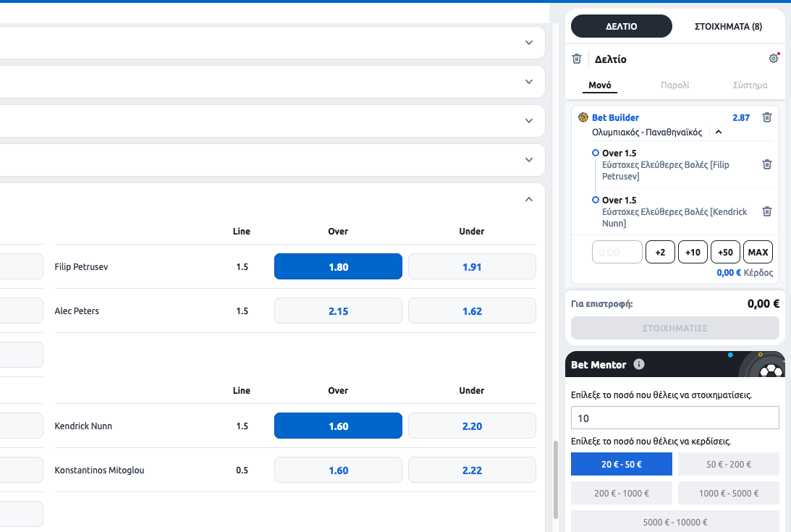Remove Filip Petrusev selection from betslip

click(x=767, y=164)
